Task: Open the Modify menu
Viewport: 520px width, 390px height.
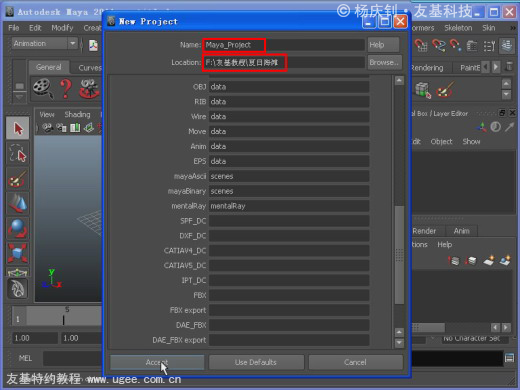Action: point(62,28)
